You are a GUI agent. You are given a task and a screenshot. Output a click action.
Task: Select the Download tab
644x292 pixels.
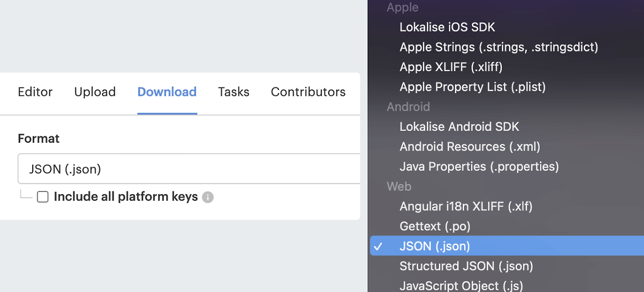click(x=167, y=92)
